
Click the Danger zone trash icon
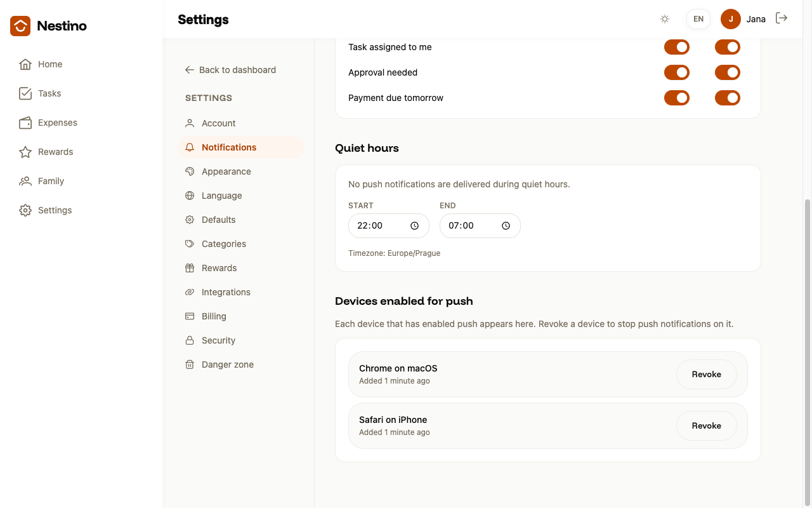pyautogui.click(x=190, y=364)
